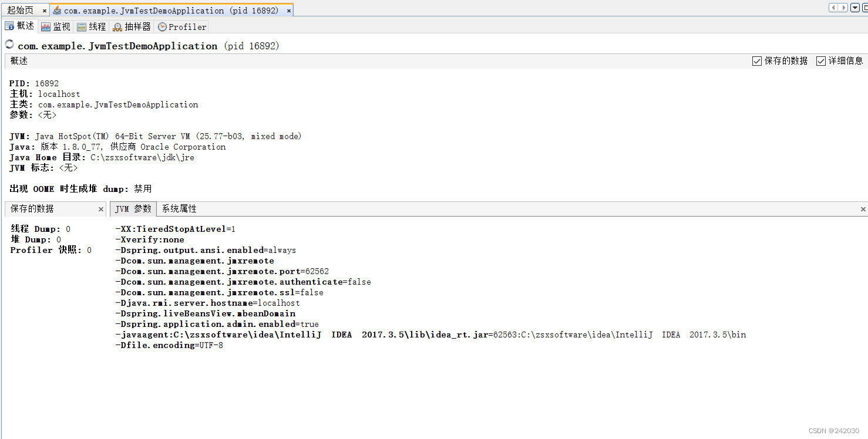Click the jmxremote.authenticate=false argument

(243, 282)
